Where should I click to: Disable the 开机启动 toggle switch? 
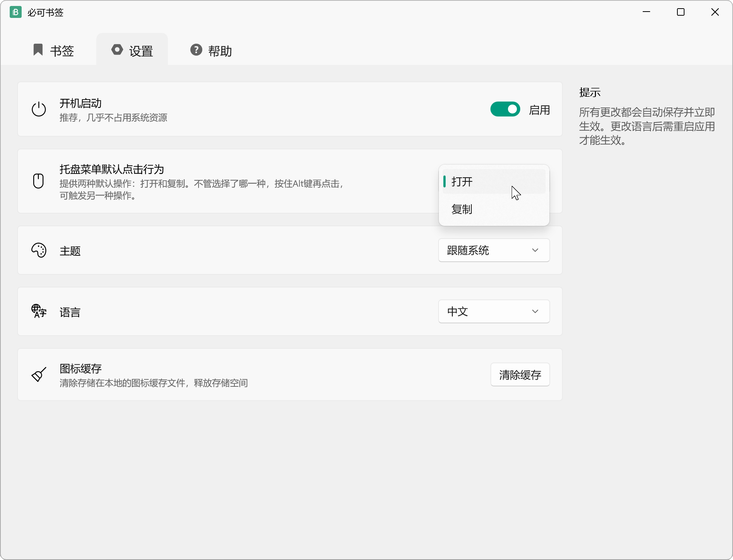tap(505, 109)
